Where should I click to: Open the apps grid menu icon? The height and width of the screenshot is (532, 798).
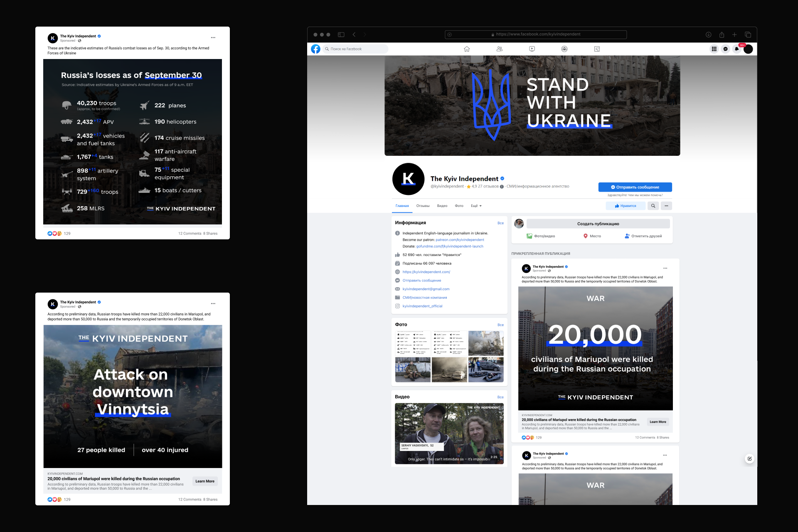[x=714, y=49]
